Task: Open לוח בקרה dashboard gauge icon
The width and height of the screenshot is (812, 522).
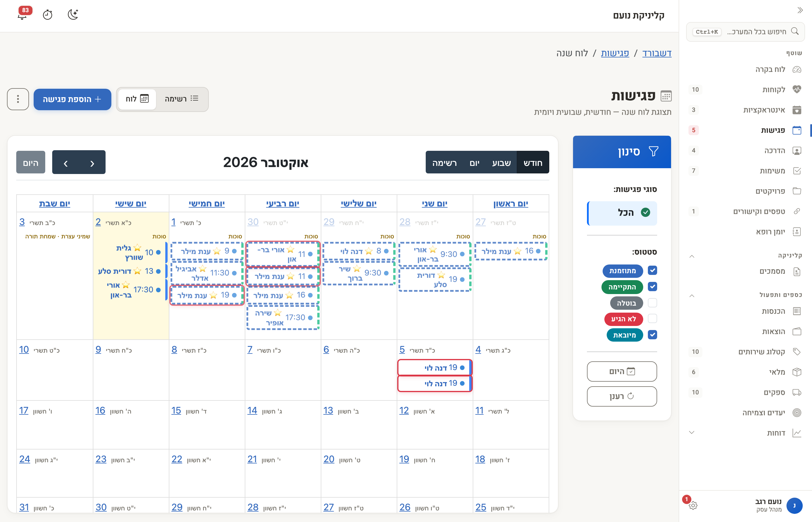Action: pos(797,70)
